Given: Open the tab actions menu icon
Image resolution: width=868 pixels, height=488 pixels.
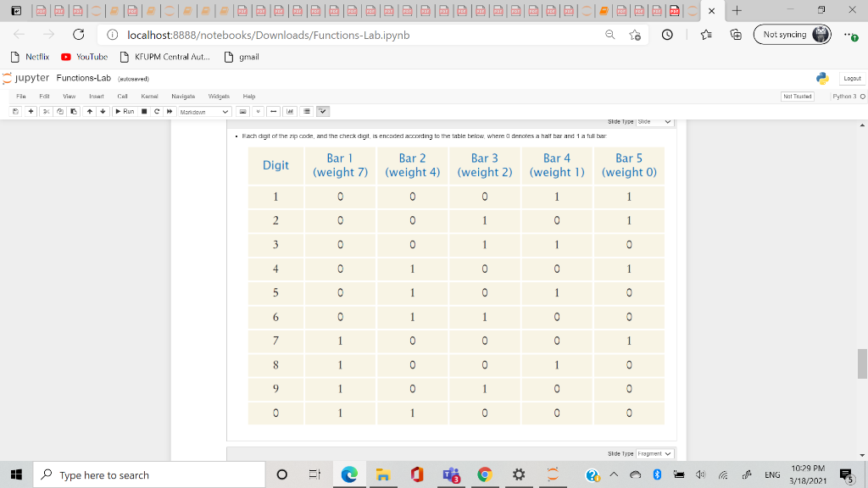Looking at the screenshot, I should (x=16, y=10).
